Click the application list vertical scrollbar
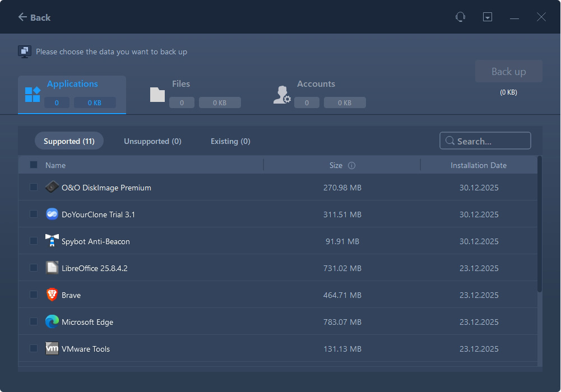561x392 pixels. 540,224
